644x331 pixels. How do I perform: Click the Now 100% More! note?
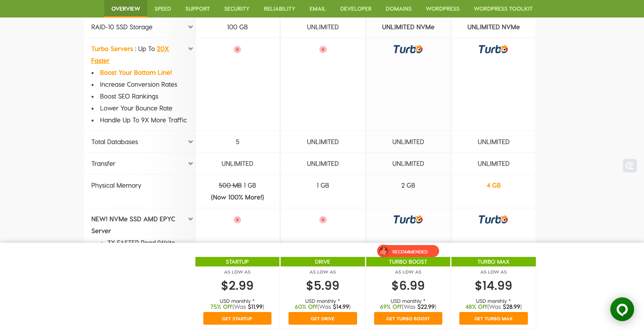[237, 197]
